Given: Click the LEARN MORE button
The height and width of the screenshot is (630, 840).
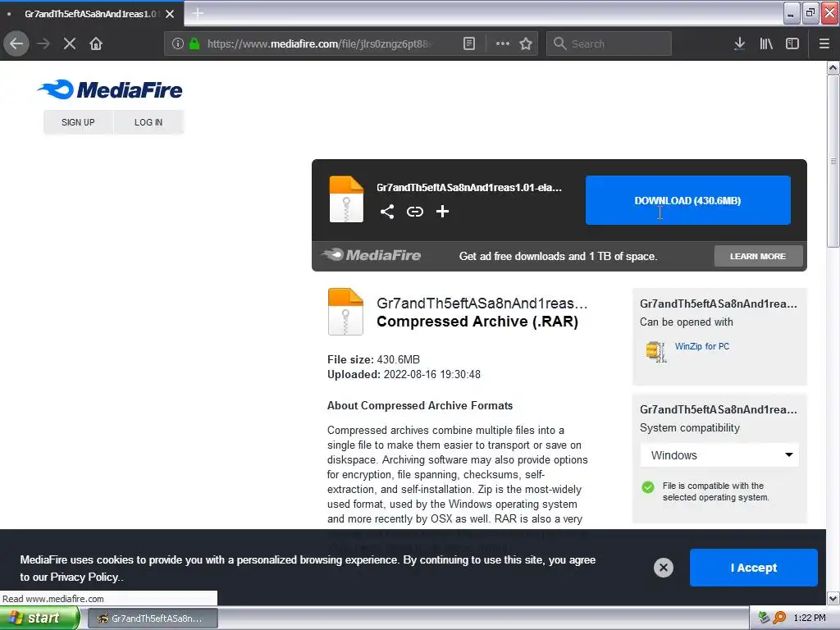Looking at the screenshot, I should tap(758, 256).
